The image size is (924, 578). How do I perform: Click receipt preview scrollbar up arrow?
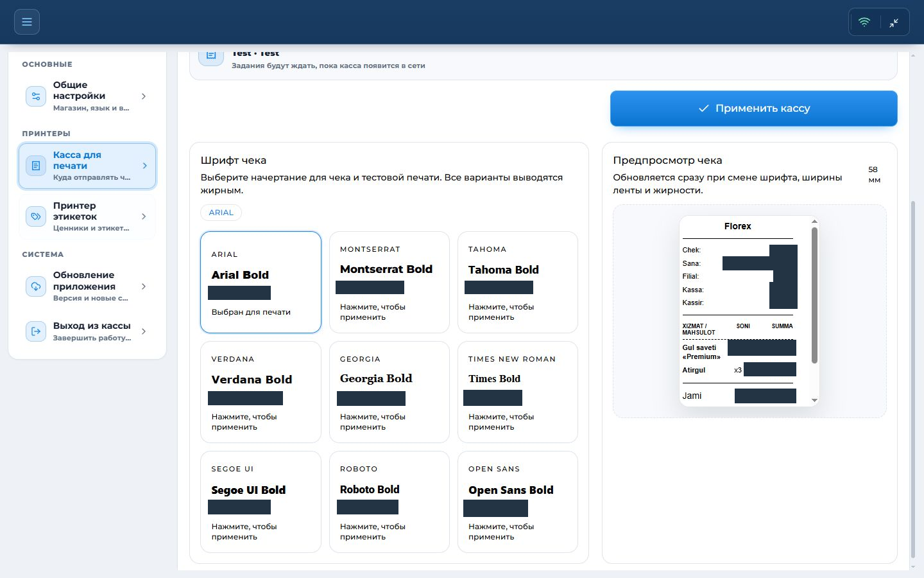coord(814,222)
